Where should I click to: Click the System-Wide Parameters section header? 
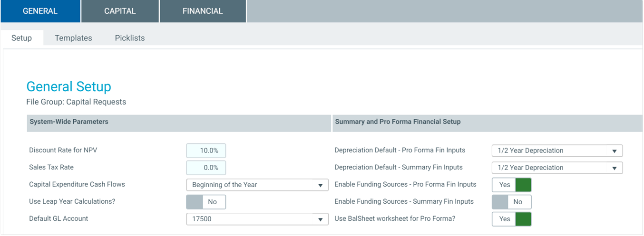(69, 122)
